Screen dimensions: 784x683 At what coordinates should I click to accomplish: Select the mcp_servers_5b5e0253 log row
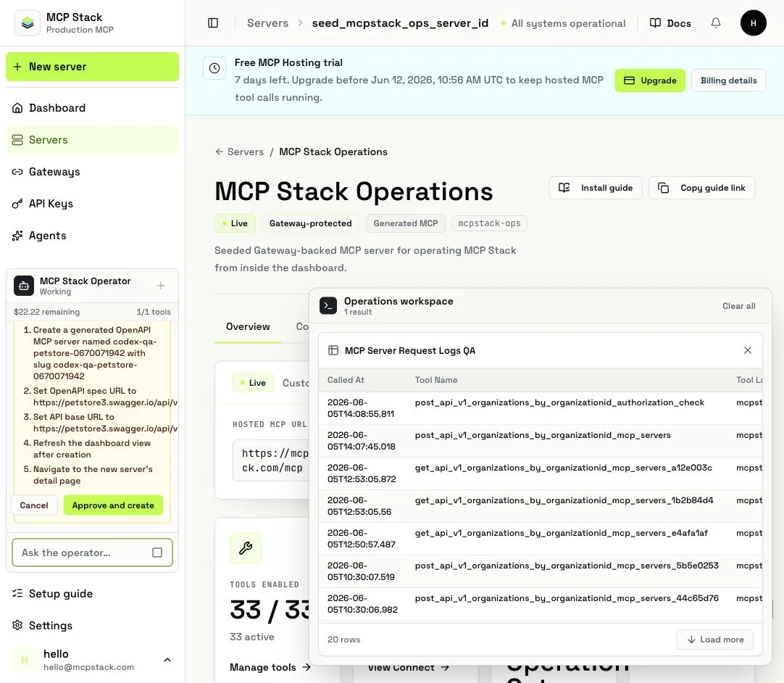(x=541, y=571)
